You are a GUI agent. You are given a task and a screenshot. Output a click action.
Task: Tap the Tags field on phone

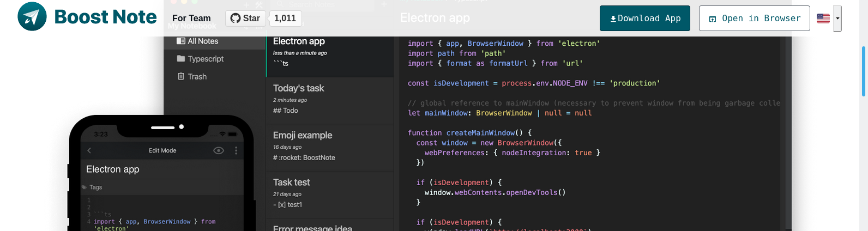point(162,187)
